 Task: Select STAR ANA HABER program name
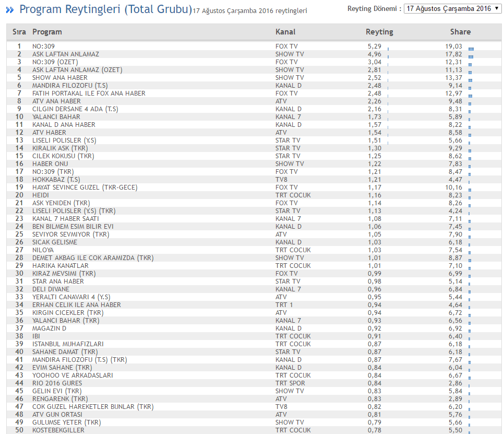(x=58, y=281)
